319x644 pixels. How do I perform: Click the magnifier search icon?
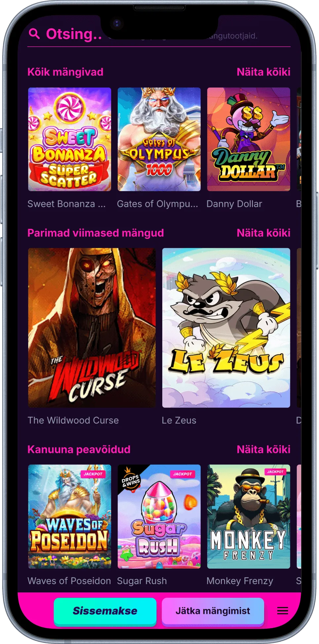(x=34, y=34)
